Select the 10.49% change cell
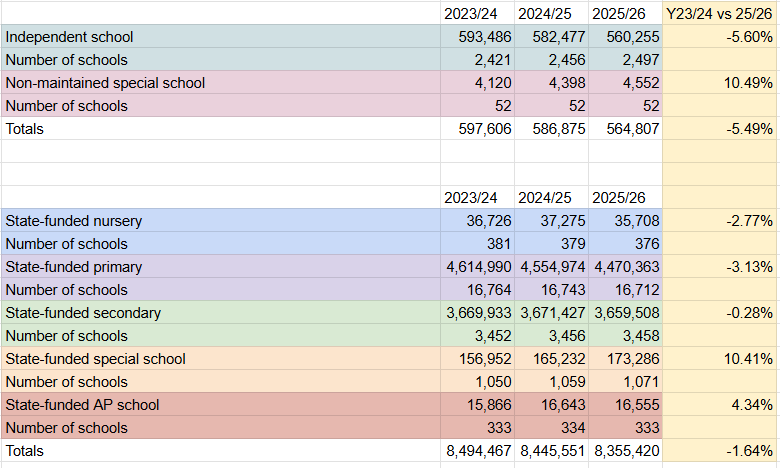Viewport: 780px width, 468px height. [x=721, y=83]
